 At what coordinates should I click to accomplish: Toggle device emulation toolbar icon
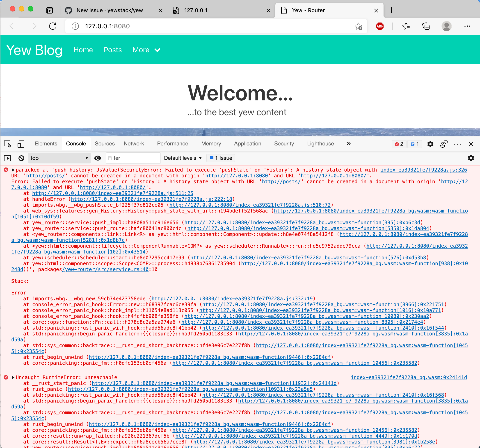pos(21,144)
